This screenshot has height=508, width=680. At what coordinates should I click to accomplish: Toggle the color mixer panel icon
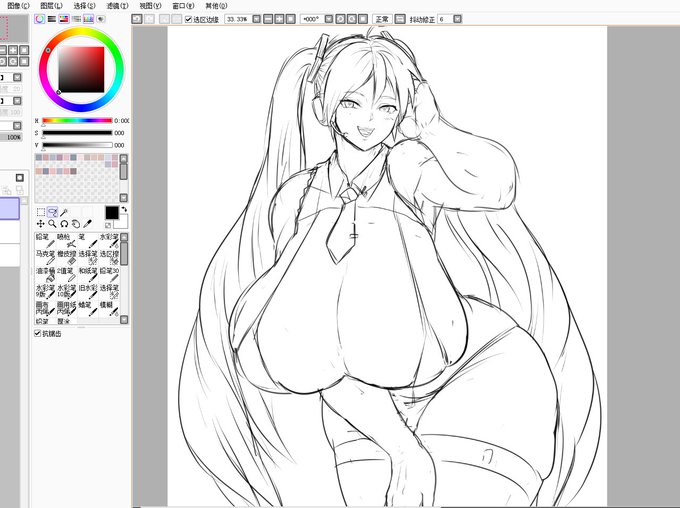click(x=76, y=19)
